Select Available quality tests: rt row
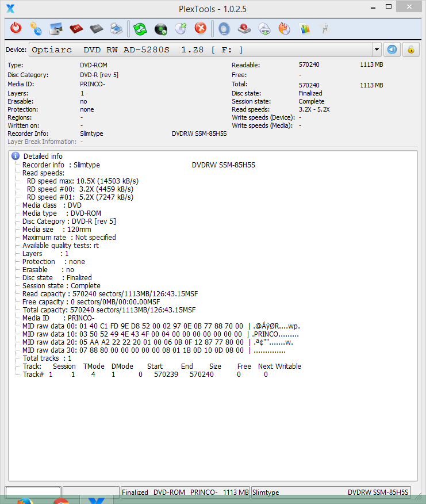The height and width of the screenshot is (504, 426). 60,245
